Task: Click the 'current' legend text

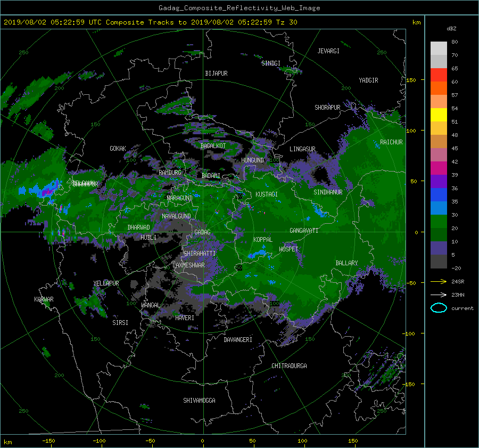Action: [x=463, y=308]
